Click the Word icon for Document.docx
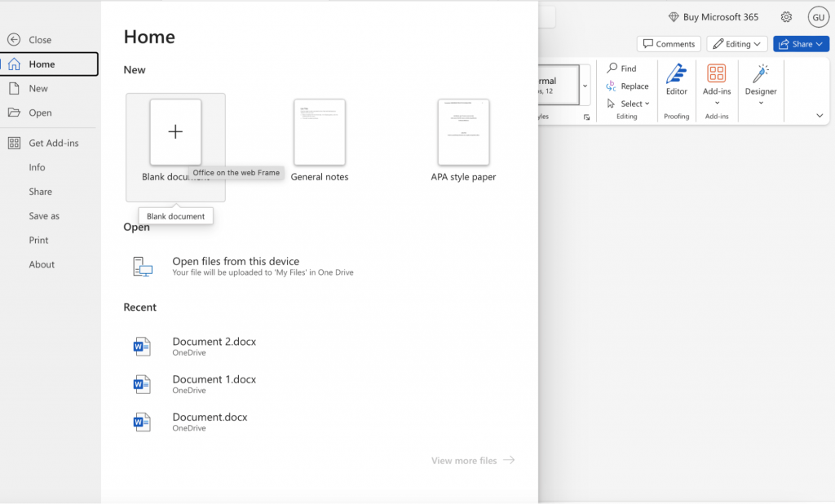The image size is (835, 504). pos(142,422)
